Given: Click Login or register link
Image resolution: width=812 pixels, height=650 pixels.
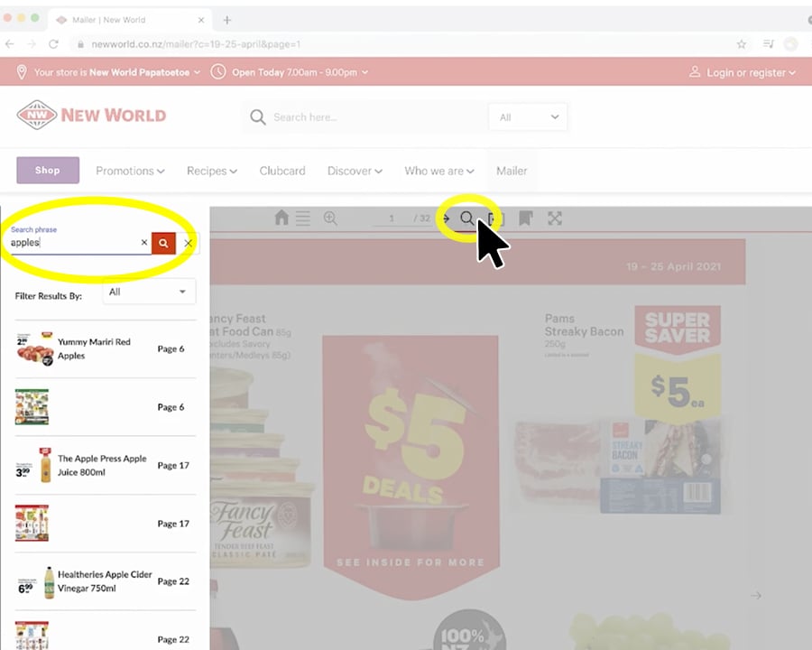Looking at the screenshot, I should click(x=742, y=72).
